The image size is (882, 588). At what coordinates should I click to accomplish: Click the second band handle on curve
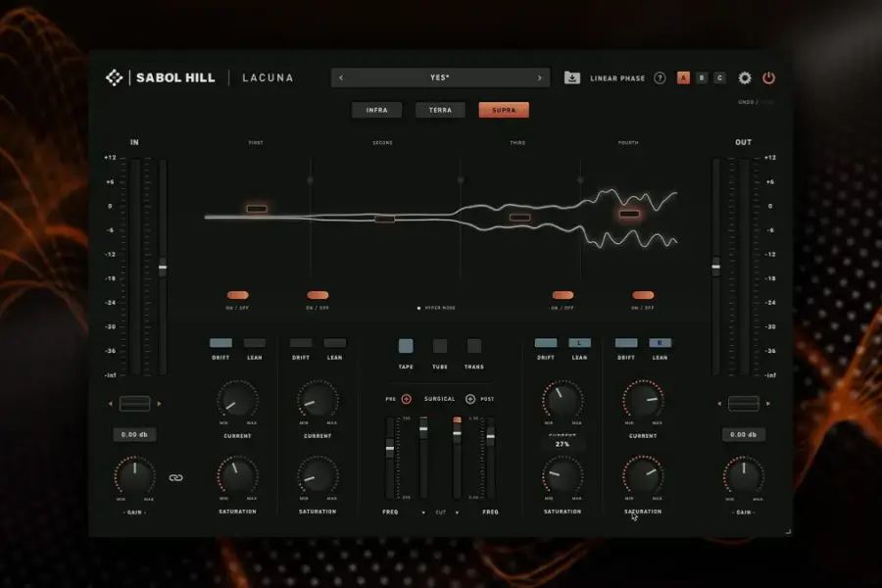point(385,219)
